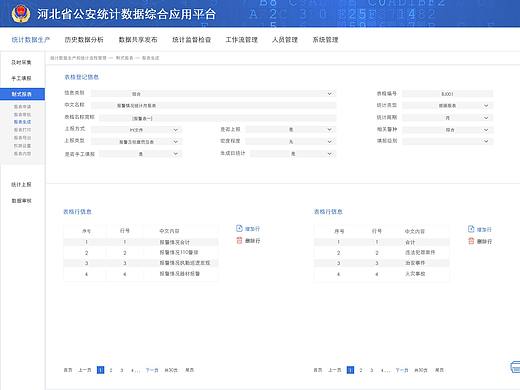Click the add-row icon in the left table panel
This screenshot has height=390, width=520.
pos(239,228)
